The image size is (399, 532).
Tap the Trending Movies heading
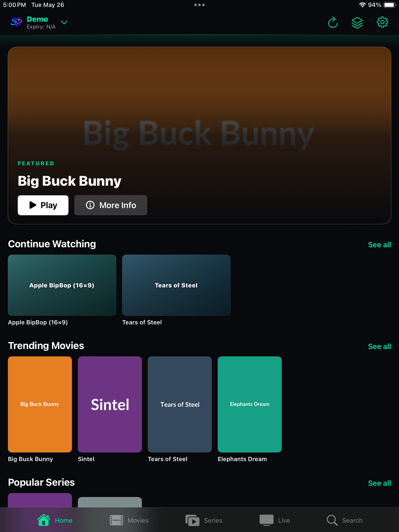[x=46, y=346]
